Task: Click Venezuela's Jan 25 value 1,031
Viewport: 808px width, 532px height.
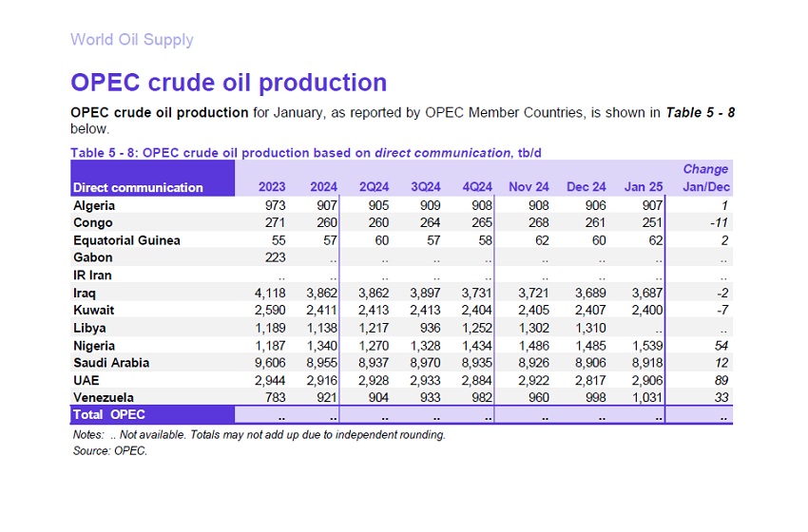Action: 645,397
